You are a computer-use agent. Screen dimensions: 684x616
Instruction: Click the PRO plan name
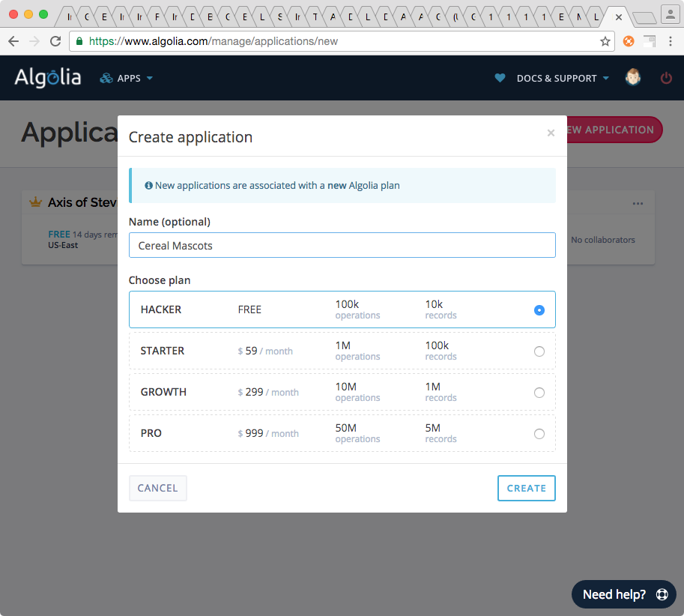click(x=151, y=433)
